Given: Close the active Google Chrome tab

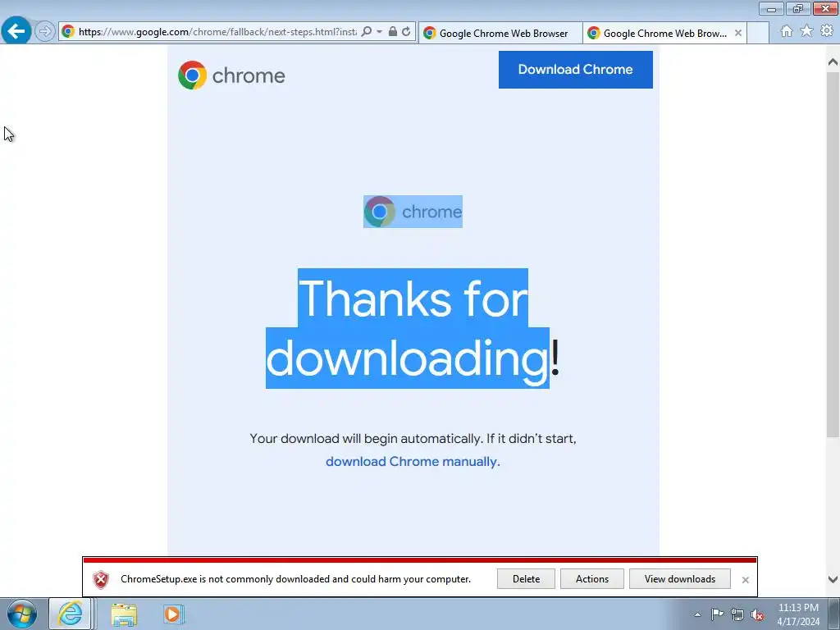Looking at the screenshot, I should point(738,33).
